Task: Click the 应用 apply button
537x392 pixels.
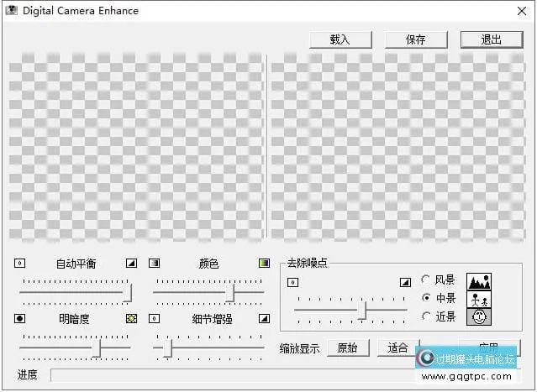Action: [x=489, y=348]
